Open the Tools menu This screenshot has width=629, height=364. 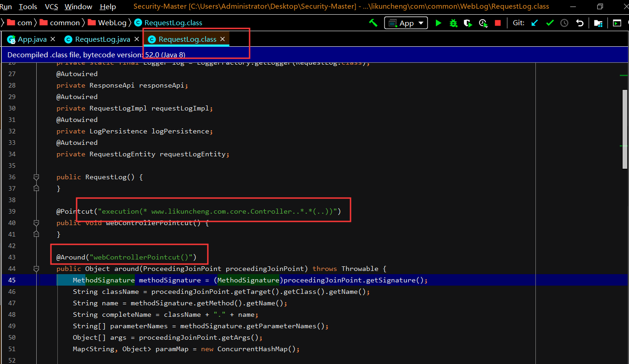click(x=28, y=6)
